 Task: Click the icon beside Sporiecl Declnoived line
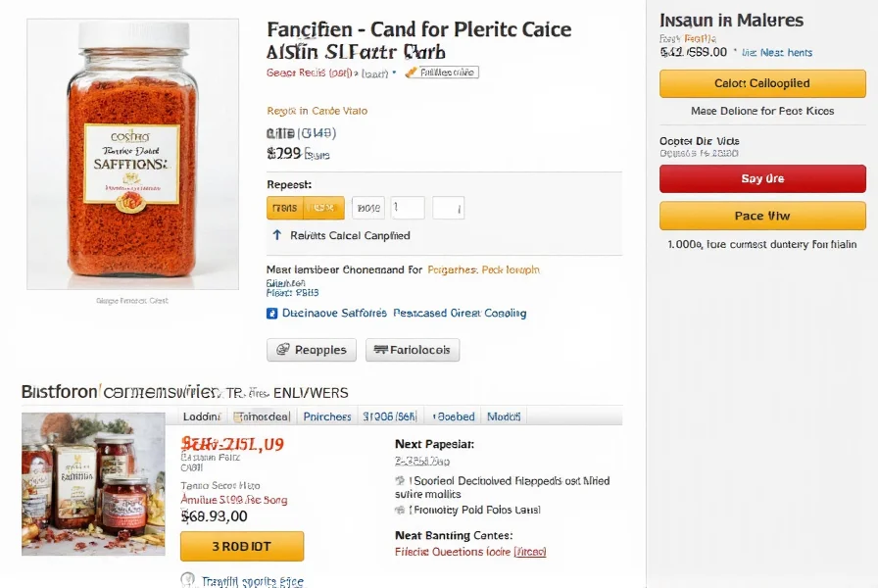(x=400, y=481)
